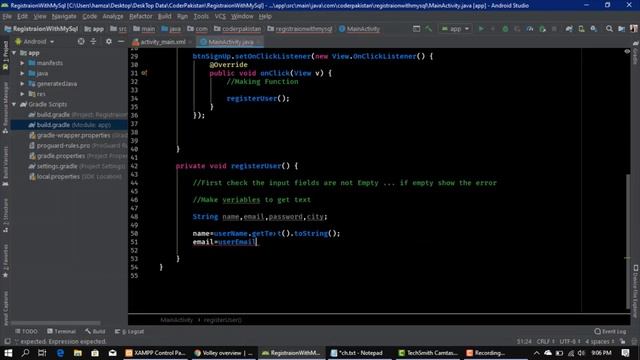Open the Windows notification center icon
The width and height of the screenshot is (640, 360).
pos(626,353)
